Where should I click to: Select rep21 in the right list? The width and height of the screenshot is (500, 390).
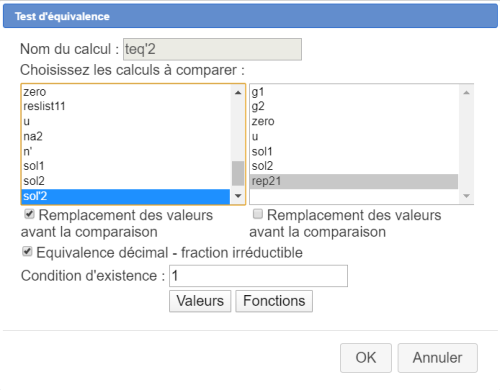click(x=354, y=181)
